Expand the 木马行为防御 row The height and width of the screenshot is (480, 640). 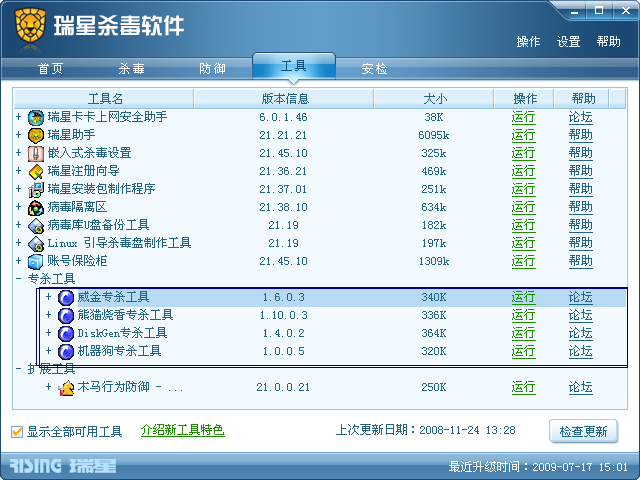point(48,387)
